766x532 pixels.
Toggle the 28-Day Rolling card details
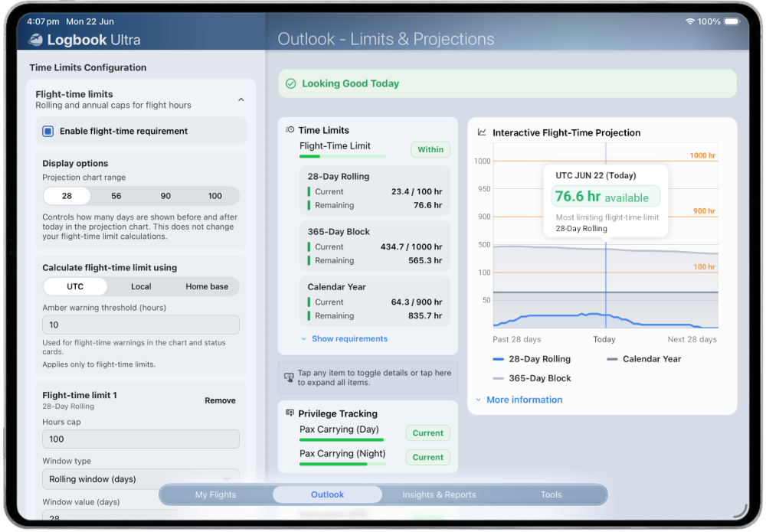[375, 191]
